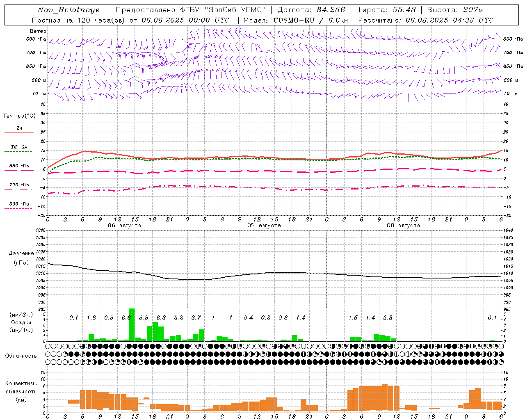Click the Тем-ра(°C) axis label
The width and height of the screenshot is (525, 420).
coord(19,116)
